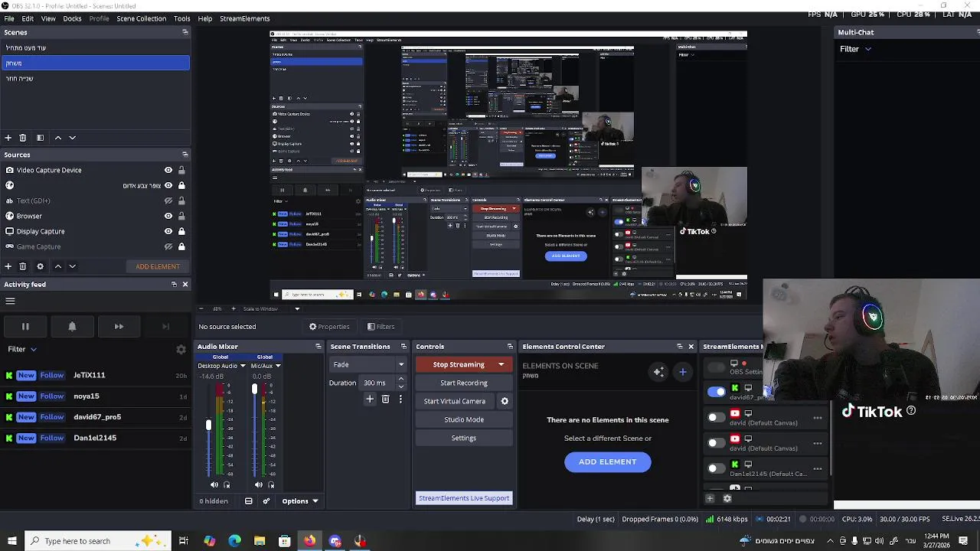This screenshot has height=551, width=980.
Task: Move source down in Sources toolbar
Action: [72, 266]
